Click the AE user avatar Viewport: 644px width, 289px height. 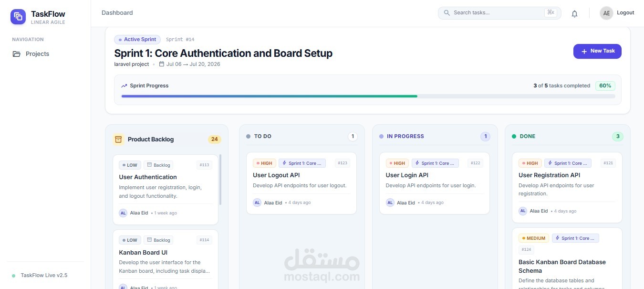pyautogui.click(x=606, y=13)
